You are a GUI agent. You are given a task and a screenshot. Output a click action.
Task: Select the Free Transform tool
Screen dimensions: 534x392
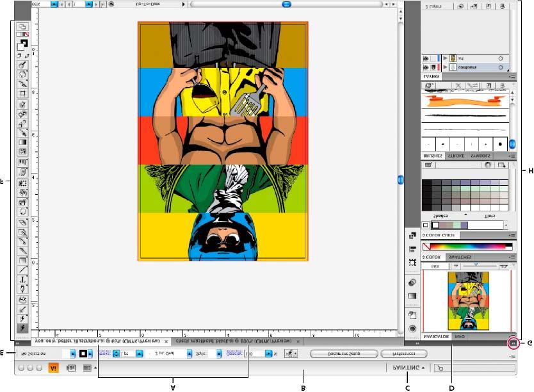point(22,183)
